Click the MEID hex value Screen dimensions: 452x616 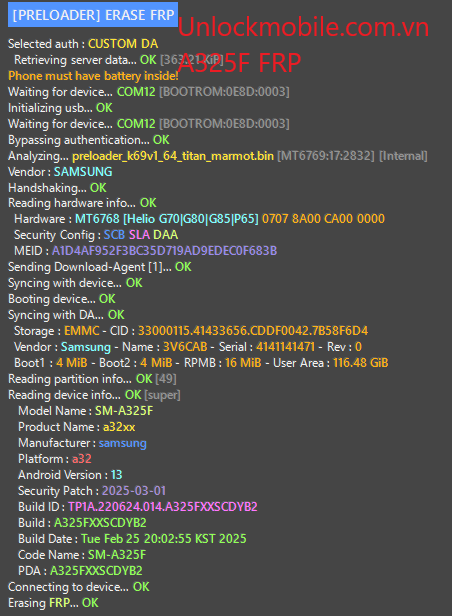pos(164,251)
